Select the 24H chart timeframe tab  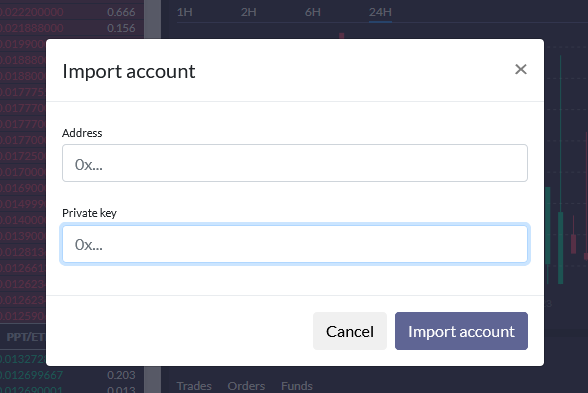(380, 12)
